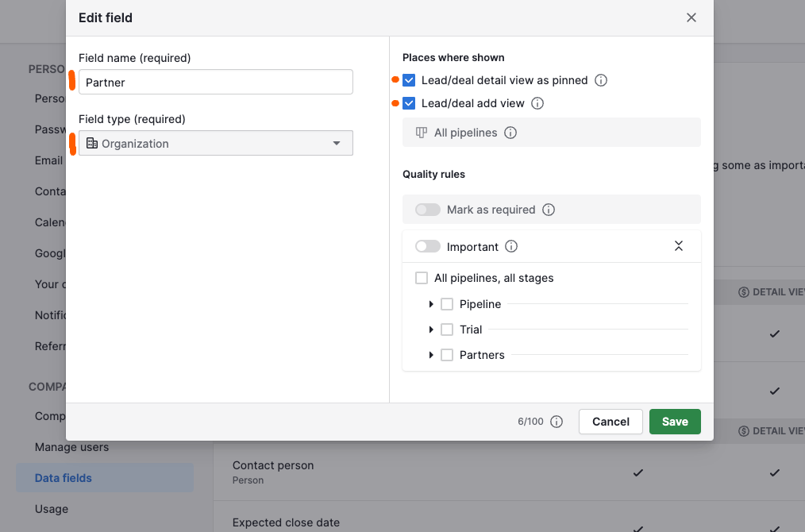
Task: Open the Field type dropdown
Action: pyautogui.click(x=216, y=144)
